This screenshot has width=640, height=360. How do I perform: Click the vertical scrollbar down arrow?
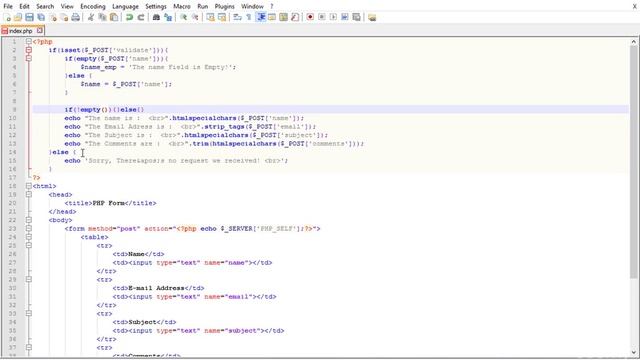pyautogui.click(x=633, y=352)
